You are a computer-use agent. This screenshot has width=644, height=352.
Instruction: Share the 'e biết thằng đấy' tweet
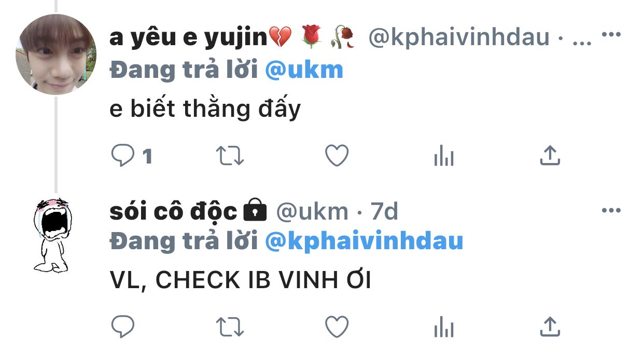[x=550, y=155]
